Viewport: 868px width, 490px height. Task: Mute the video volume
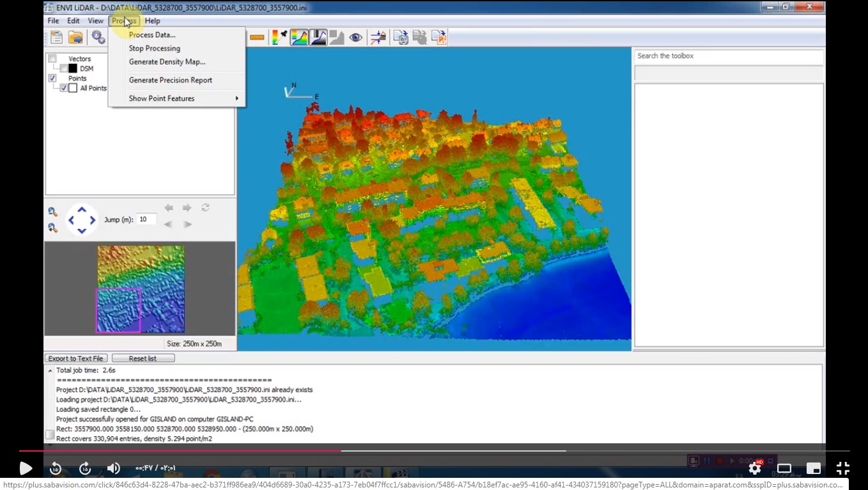(x=114, y=468)
